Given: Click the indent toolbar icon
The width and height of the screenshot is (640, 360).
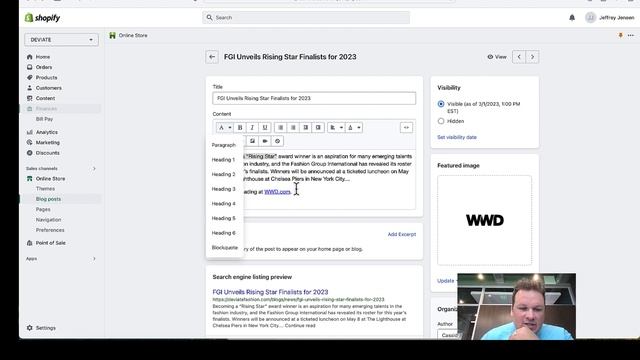Looking at the screenshot, I should click(x=318, y=127).
